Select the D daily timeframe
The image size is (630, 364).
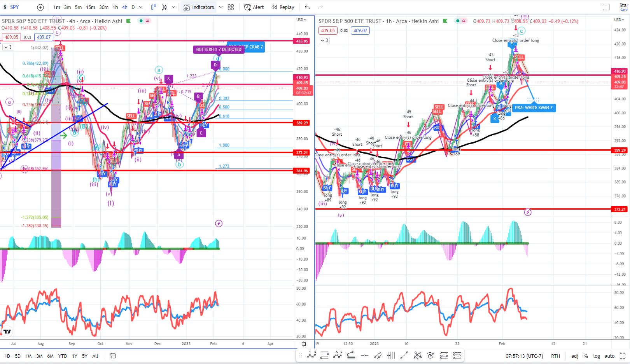[133, 7]
